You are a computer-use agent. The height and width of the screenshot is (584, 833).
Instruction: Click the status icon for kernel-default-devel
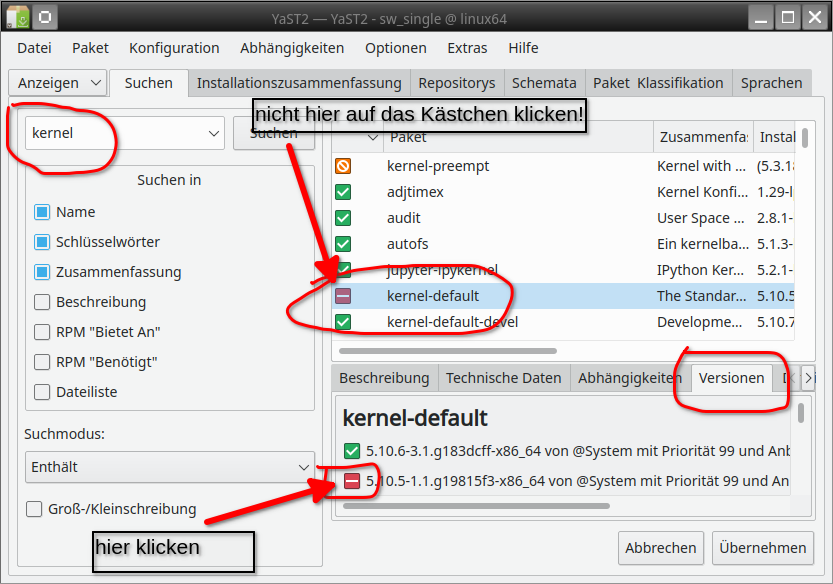(343, 322)
